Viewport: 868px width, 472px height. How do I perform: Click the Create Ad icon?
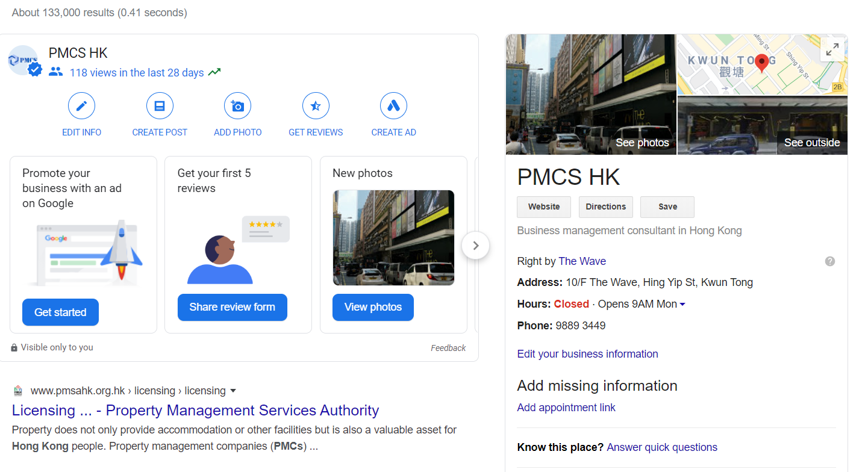click(394, 107)
